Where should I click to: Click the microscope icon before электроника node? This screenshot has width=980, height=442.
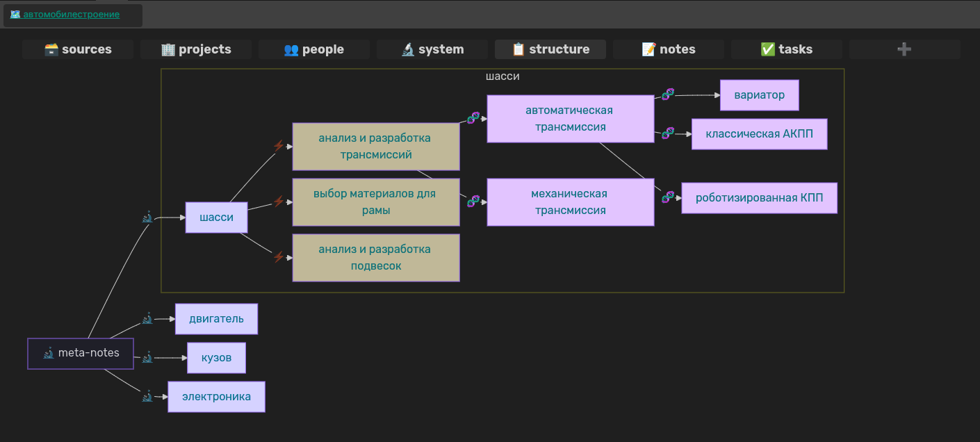click(147, 396)
